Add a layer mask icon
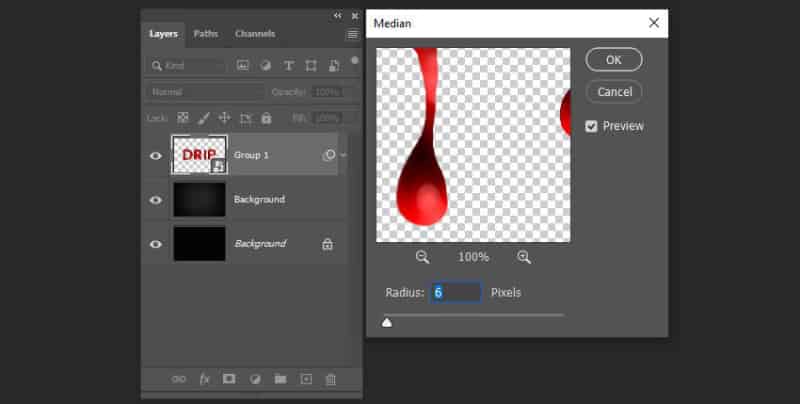This screenshot has height=404, width=800. [229, 378]
